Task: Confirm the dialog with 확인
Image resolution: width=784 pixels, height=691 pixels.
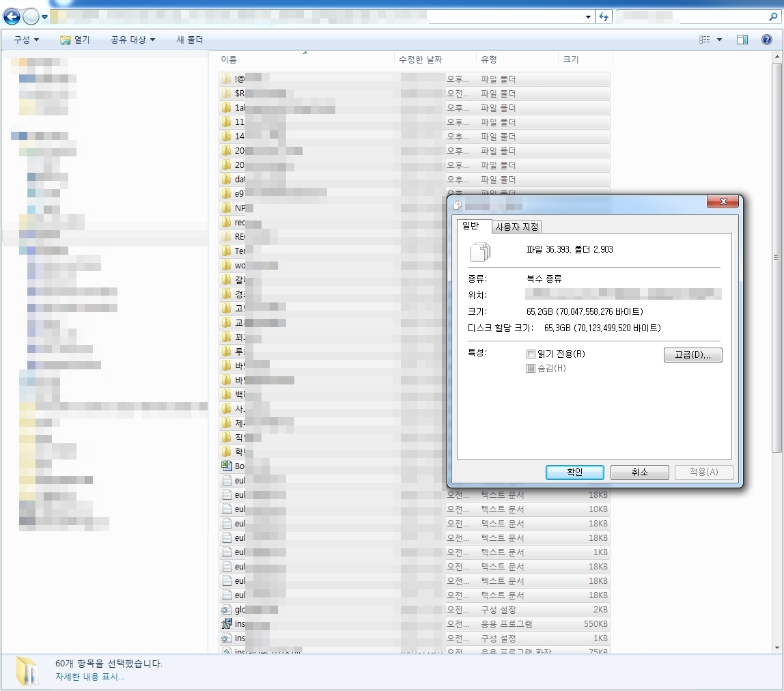Action: click(x=574, y=472)
